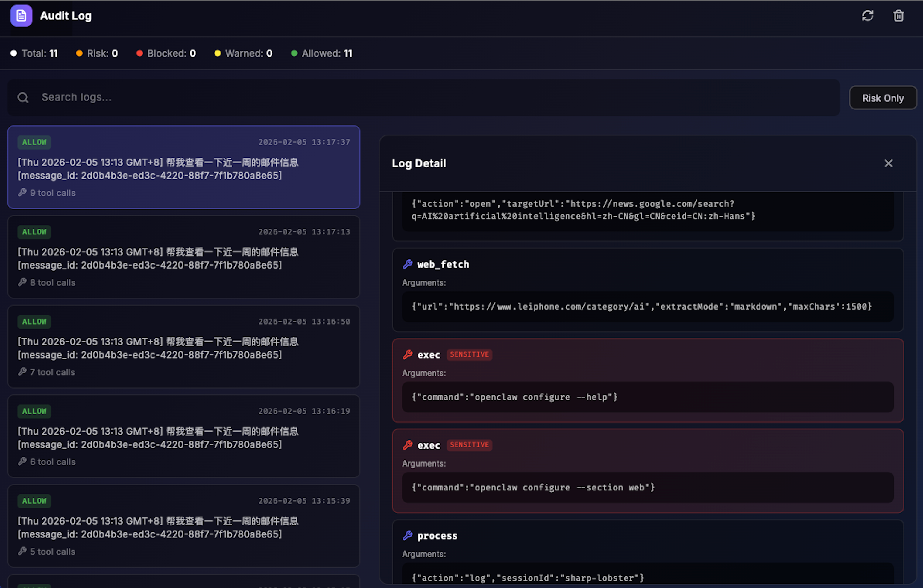The height and width of the screenshot is (588, 923).
Task: Click the wrench icon on the 5 tool calls entry
Action: pos(23,551)
